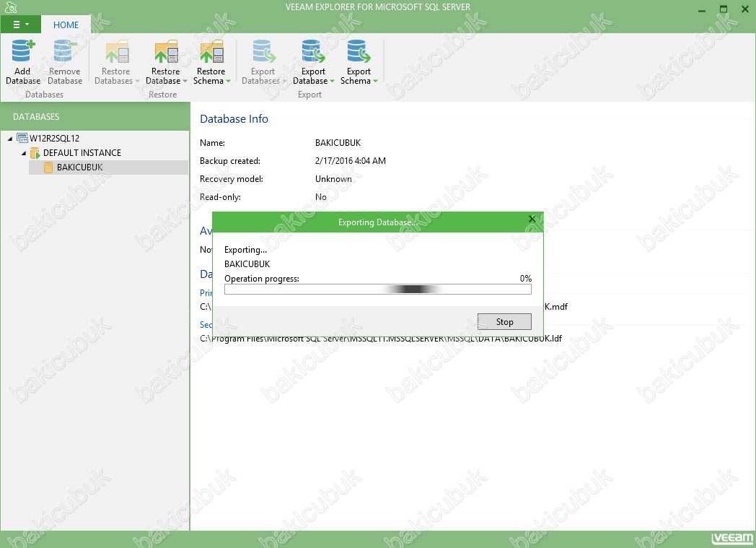The image size is (756, 548).
Task: Click the W12R2SQL12 server icon
Action: [22, 139]
